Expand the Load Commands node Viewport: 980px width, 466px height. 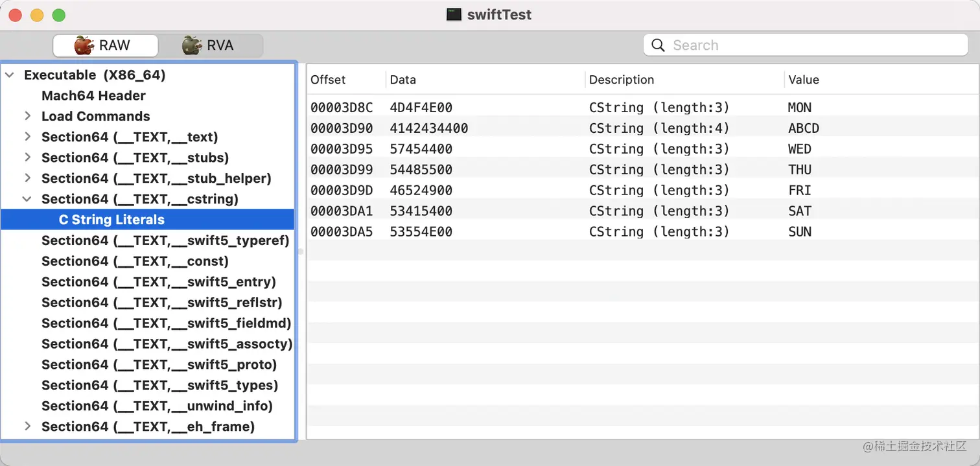[28, 117]
